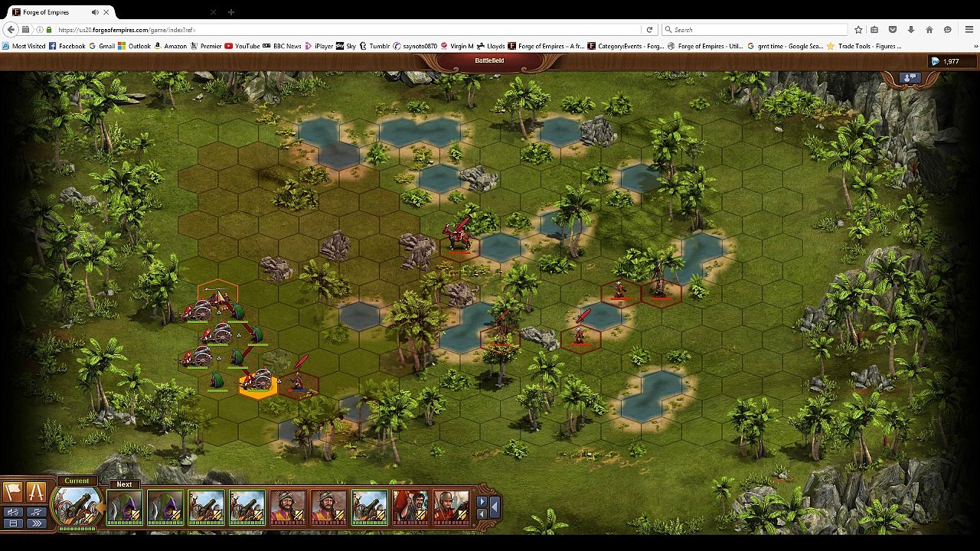Open the Sky bookmark
The width and height of the screenshot is (980, 551).
pyautogui.click(x=346, y=46)
